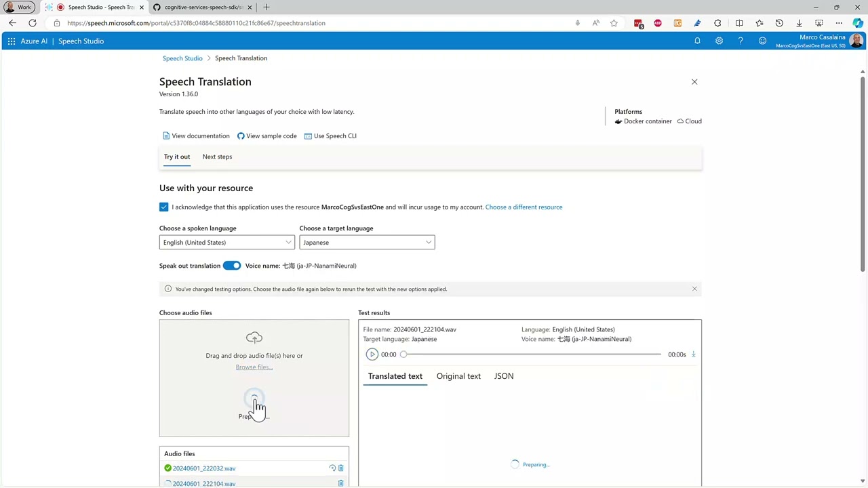This screenshot has width=868, height=488.
Task: Open the ABP Adblock Plus extension
Action: [658, 23]
